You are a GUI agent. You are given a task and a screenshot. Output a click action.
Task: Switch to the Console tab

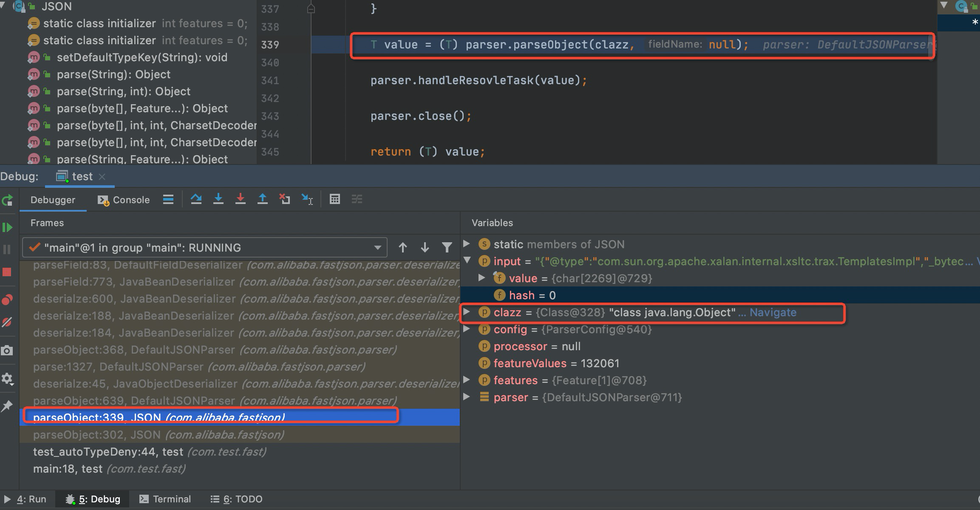coord(124,200)
